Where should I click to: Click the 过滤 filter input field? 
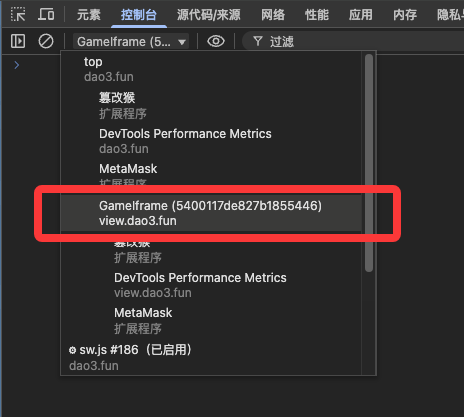coord(353,42)
